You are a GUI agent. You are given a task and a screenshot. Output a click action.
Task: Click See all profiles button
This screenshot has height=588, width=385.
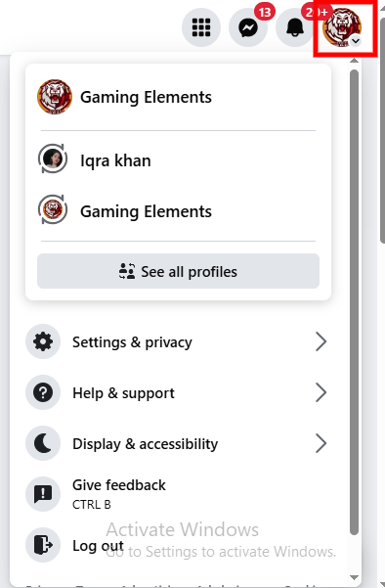[178, 271]
